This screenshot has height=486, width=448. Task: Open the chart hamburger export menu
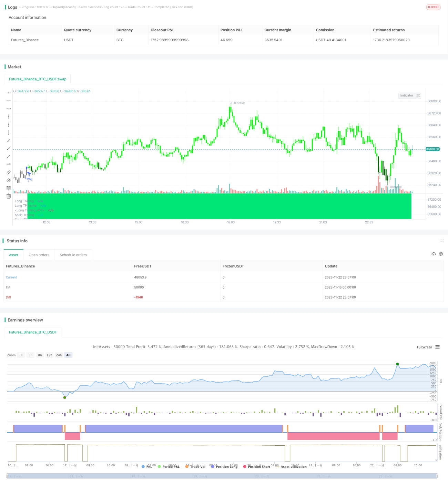pos(437,347)
